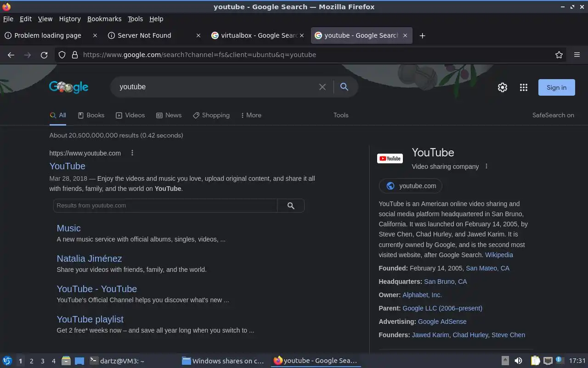
Task: Open the Tools menu in menu bar
Action: coord(135,19)
